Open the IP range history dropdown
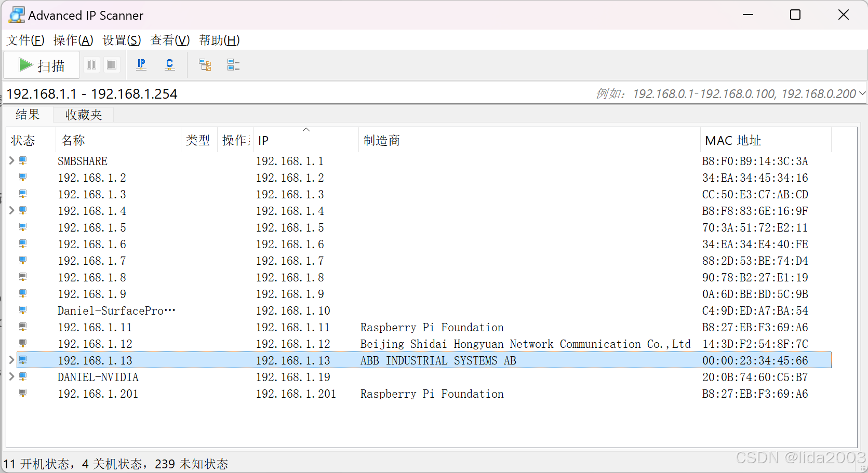 tap(862, 93)
